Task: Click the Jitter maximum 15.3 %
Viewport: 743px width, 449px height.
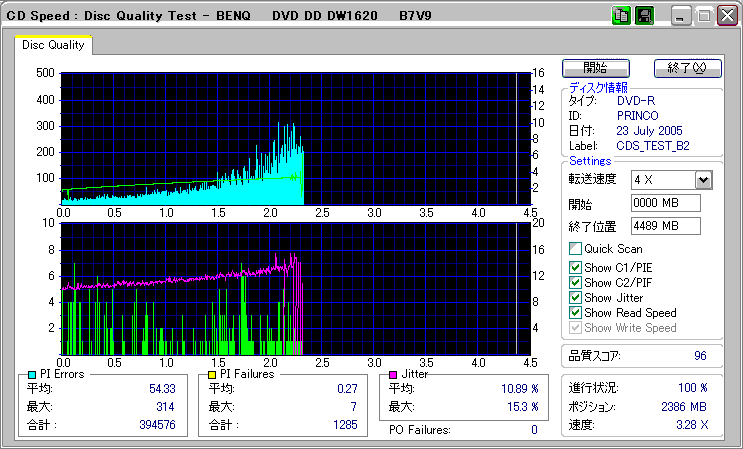Action: pyautogui.click(x=523, y=407)
